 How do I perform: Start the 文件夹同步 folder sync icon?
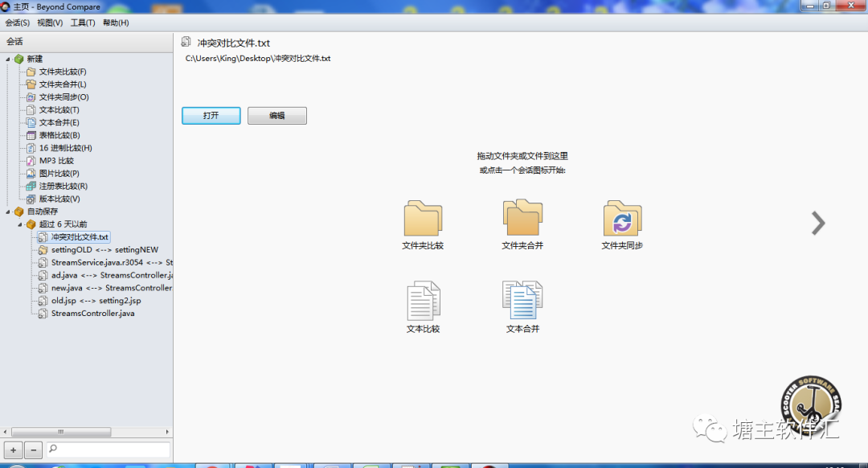622,218
